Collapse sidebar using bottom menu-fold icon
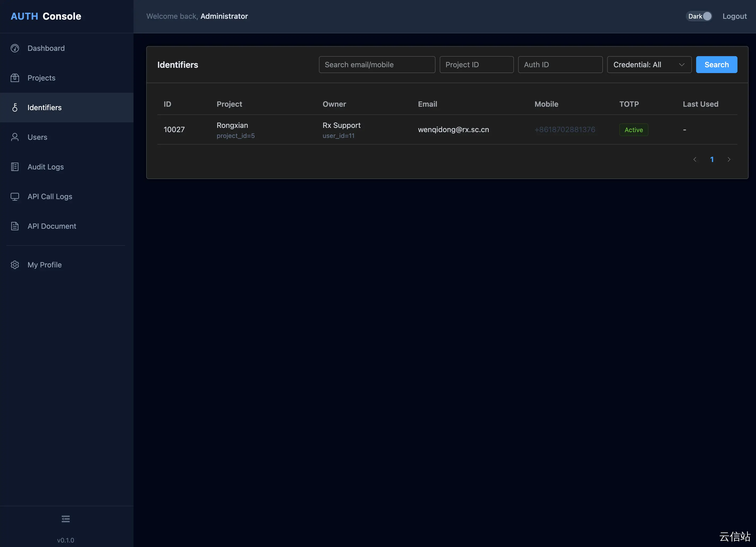The image size is (756, 547). (x=66, y=519)
